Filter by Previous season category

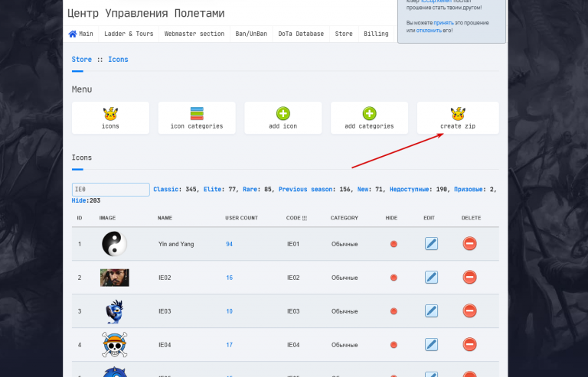tap(305, 190)
